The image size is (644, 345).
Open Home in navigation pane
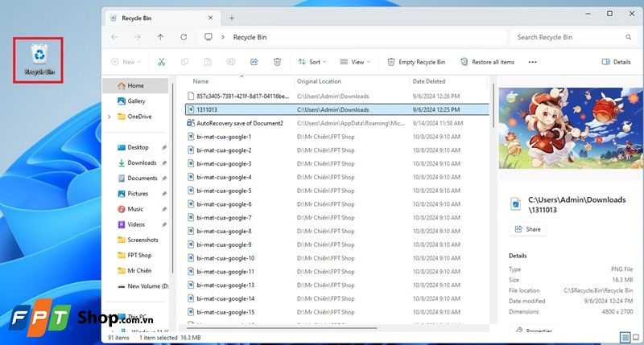click(x=135, y=86)
